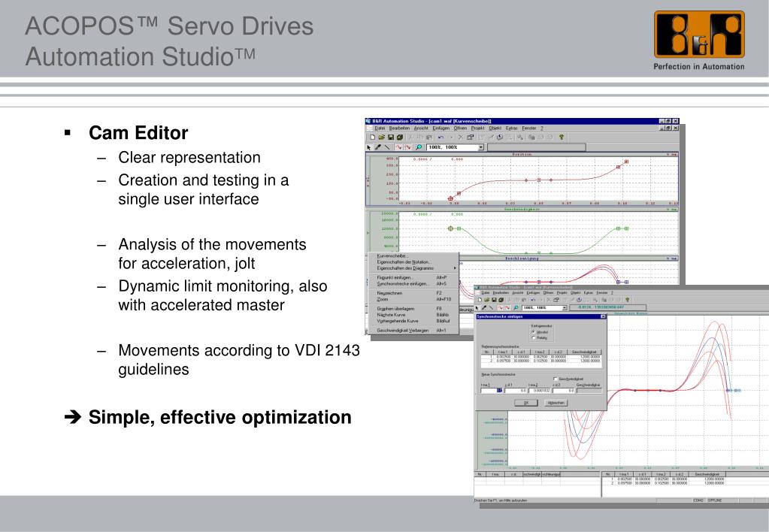Select row 1 in Referenzsynchronstrecke table

click(x=541, y=356)
